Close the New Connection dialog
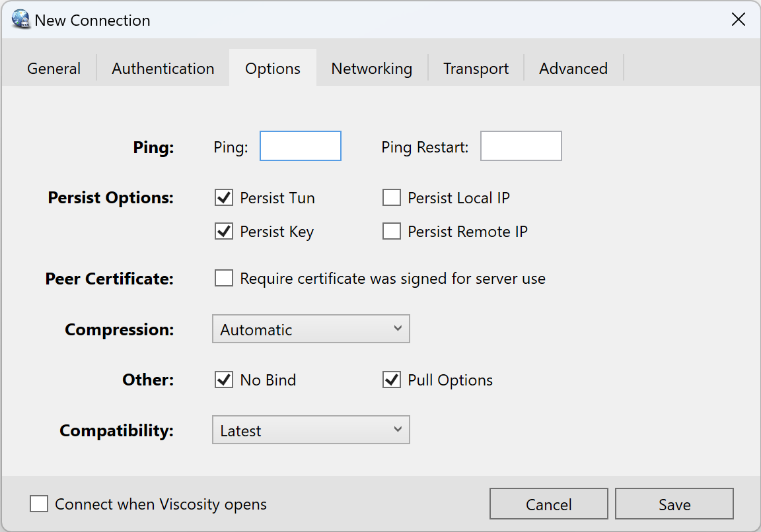This screenshot has width=761, height=532. coord(738,19)
